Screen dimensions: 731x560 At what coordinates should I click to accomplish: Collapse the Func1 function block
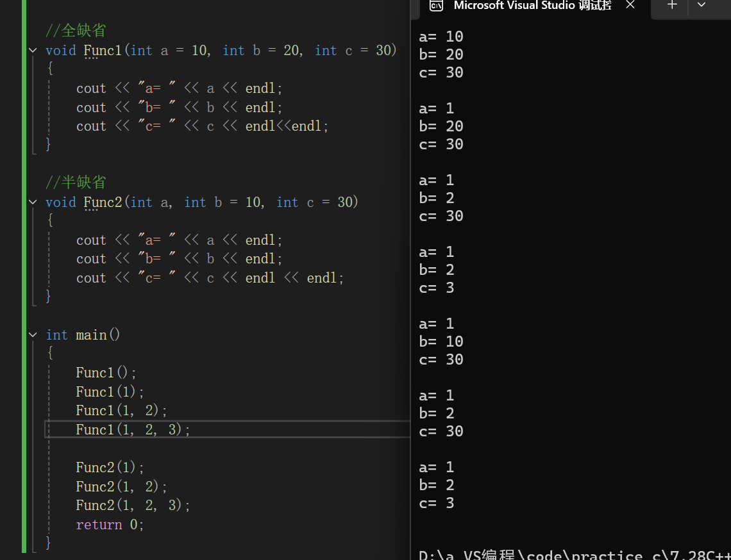[33, 51]
